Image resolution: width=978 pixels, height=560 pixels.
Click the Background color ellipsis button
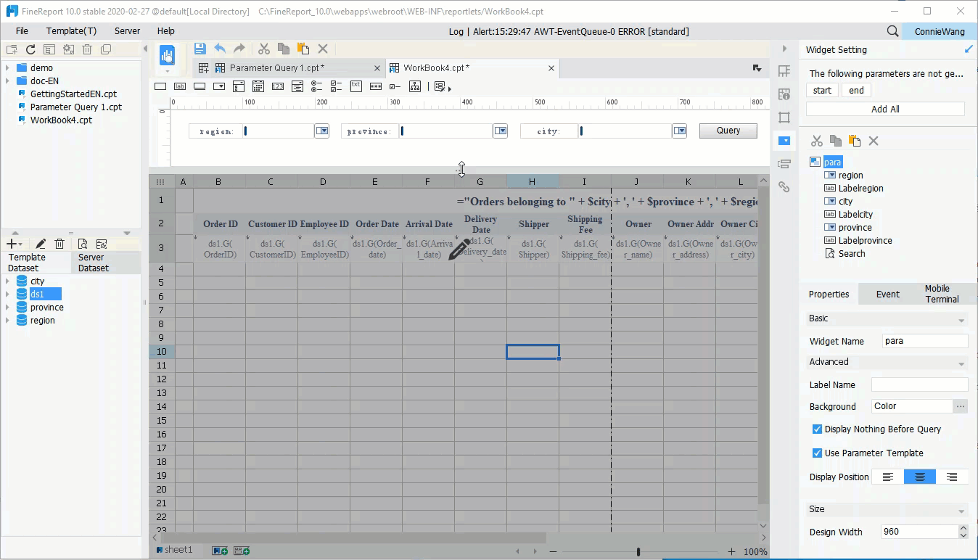[961, 406]
